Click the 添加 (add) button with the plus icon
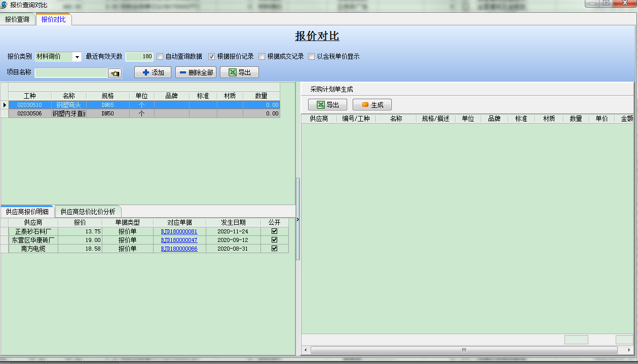 [x=153, y=72]
